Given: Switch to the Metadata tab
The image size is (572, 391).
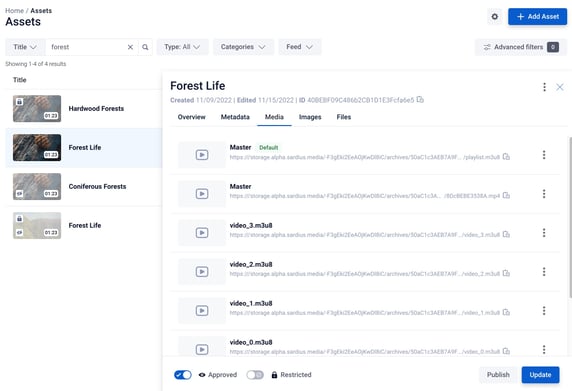Looking at the screenshot, I should (235, 117).
